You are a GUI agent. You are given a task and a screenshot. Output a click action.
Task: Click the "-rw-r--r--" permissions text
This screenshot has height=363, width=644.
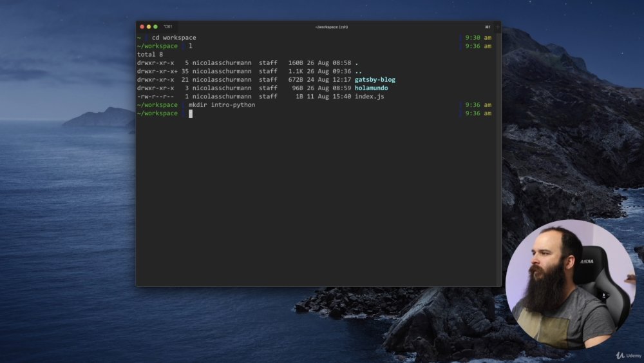click(x=155, y=97)
